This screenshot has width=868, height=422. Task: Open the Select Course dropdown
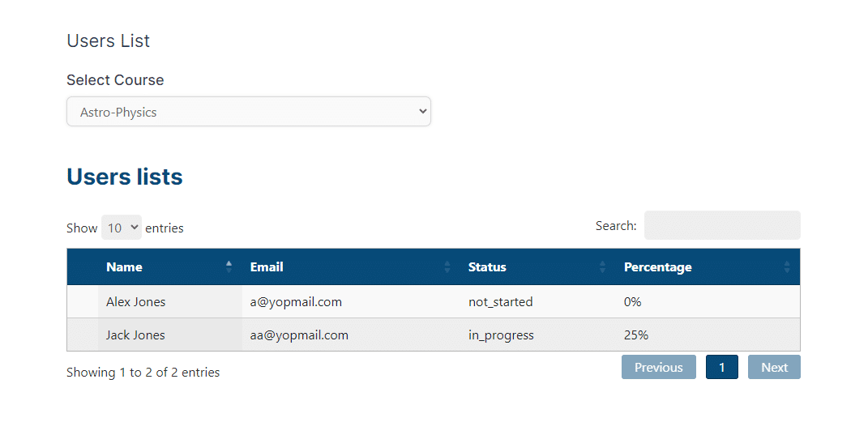click(x=249, y=112)
